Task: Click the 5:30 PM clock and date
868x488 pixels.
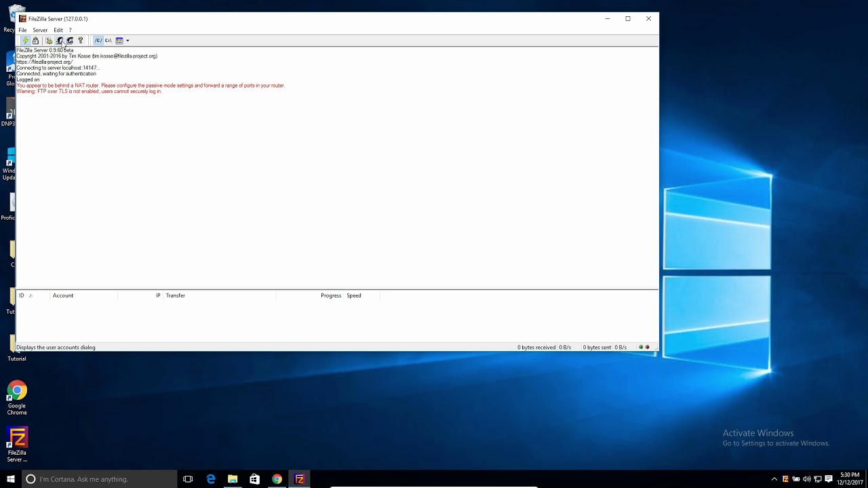Action: pyautogui.click(x=850, y=479)
